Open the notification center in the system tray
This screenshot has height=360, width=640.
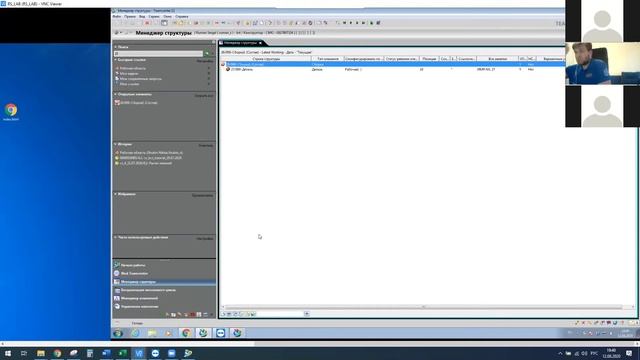(629, 353)
